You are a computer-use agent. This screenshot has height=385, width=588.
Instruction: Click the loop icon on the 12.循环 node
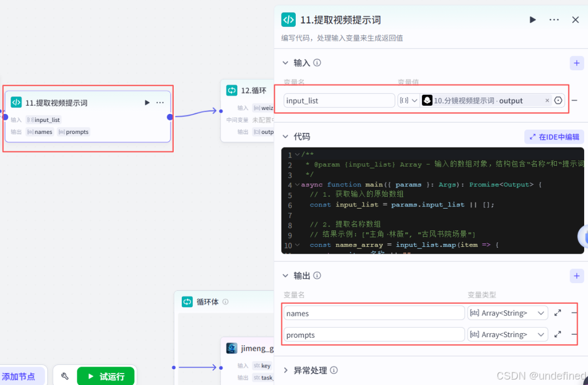[231, 91]
